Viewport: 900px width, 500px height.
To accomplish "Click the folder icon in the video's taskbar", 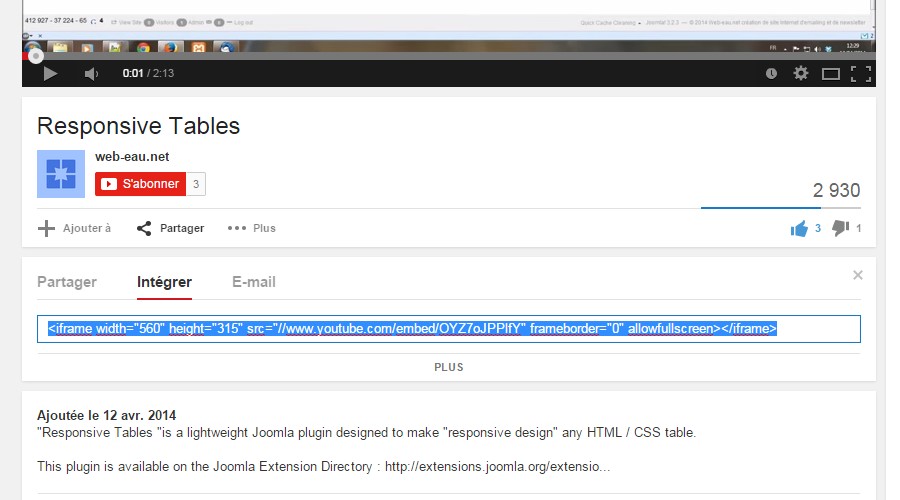I will coord(60,47).
